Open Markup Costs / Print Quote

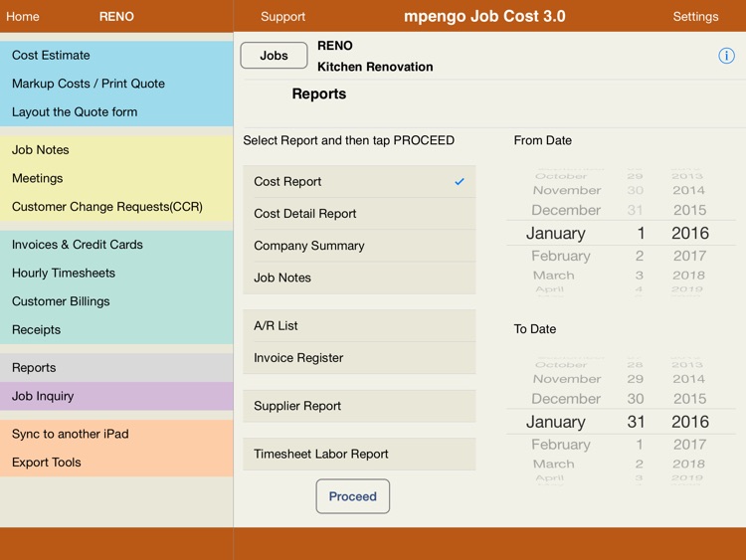116,84
